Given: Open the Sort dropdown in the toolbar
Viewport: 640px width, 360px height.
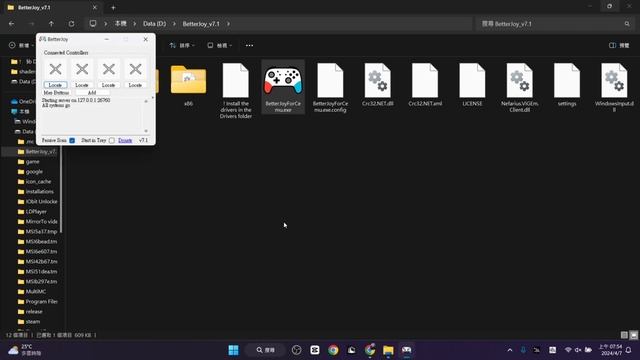Looking at the screenshot, I should tap(182, 45).
